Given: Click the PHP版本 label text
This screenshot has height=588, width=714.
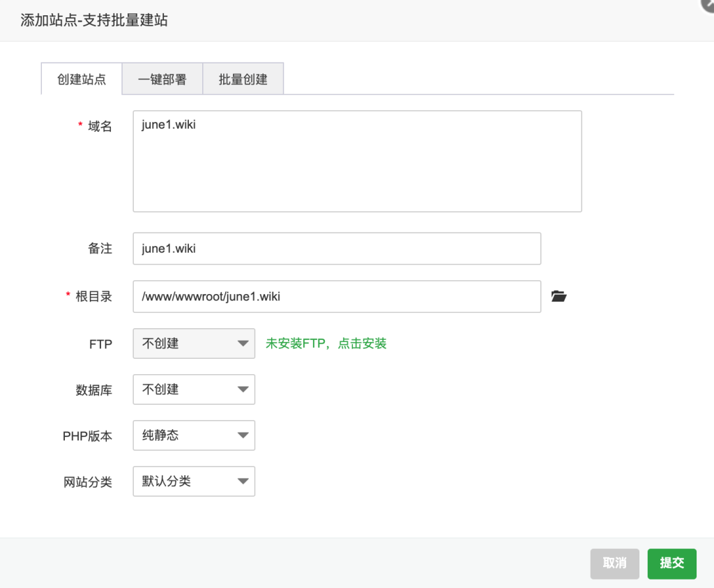Looking at the screenshot, I should (x=87, y=436).
